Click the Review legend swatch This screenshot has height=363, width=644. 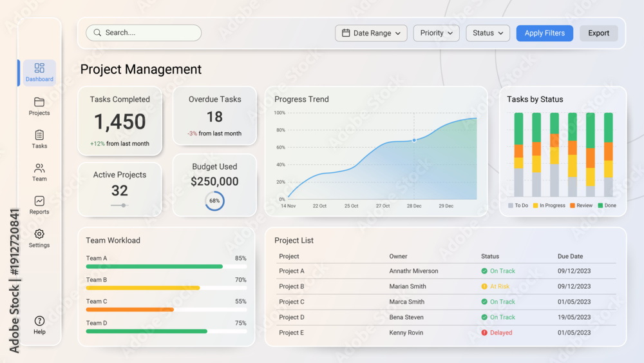(572, 205)
